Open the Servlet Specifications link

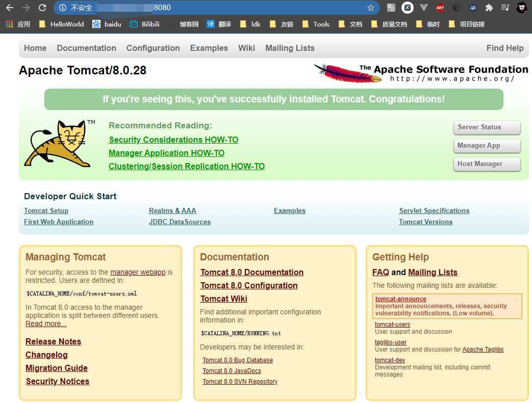[434, 210]
